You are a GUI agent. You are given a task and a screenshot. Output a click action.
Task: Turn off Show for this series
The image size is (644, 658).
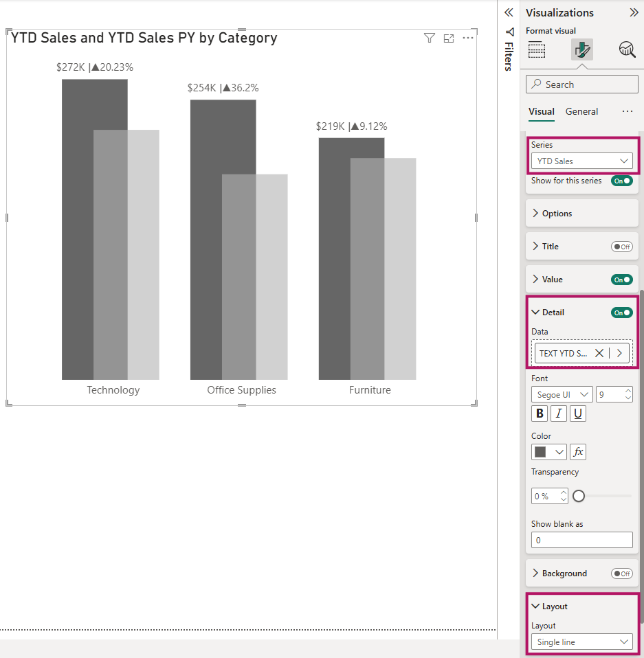point(622,181)
